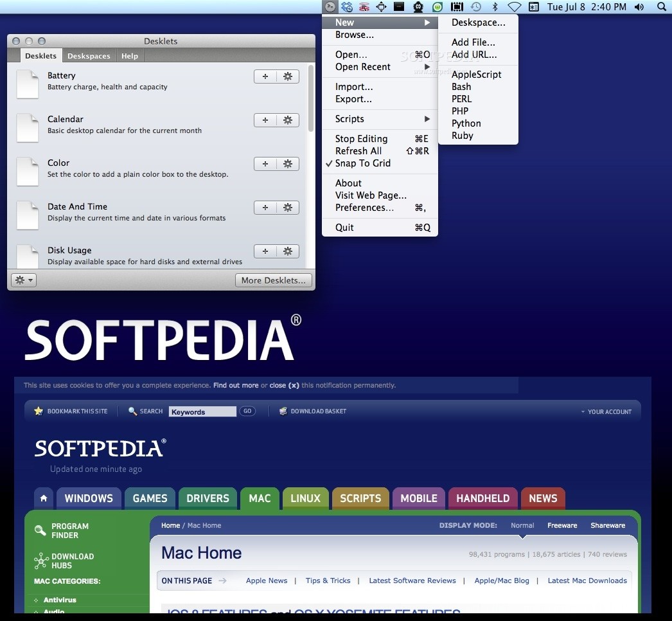This screenshot has width=672, height=621.
Task: Open Calendar desklet gear settings
Action: tap(288, 120)
